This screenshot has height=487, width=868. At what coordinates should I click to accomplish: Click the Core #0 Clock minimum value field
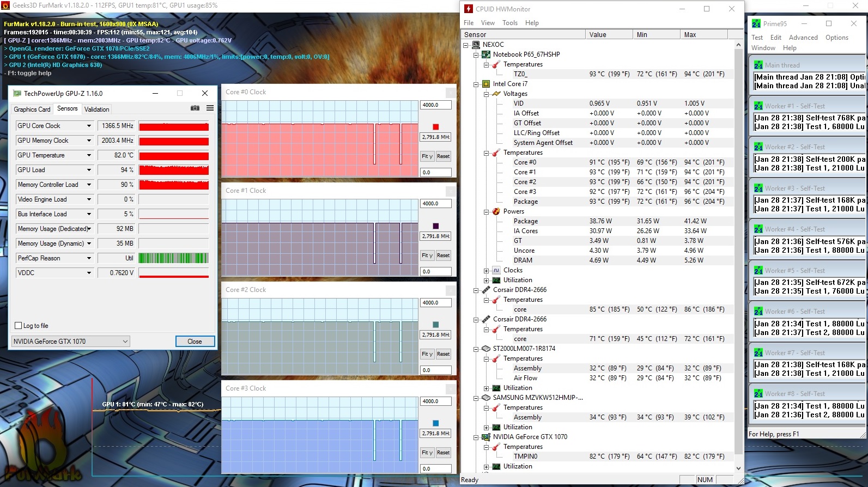435,172
